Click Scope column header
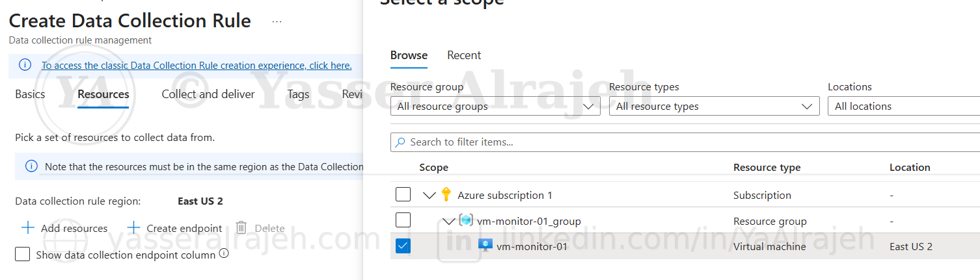Image resolution: width=980 pixels, height=280 pixels. click(x=433, y=167)
